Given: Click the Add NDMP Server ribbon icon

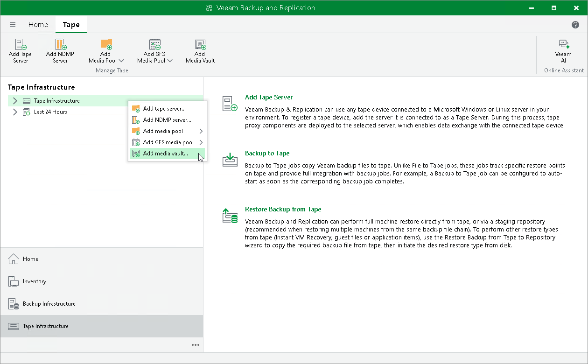Looking at the screenshot, I should tap(61, 44).
